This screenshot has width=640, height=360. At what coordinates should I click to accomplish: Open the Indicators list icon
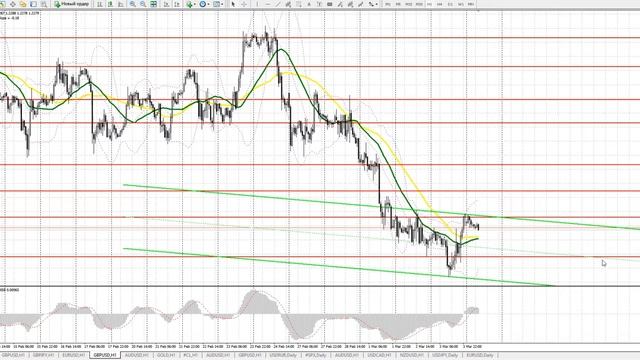pos(189,4)
